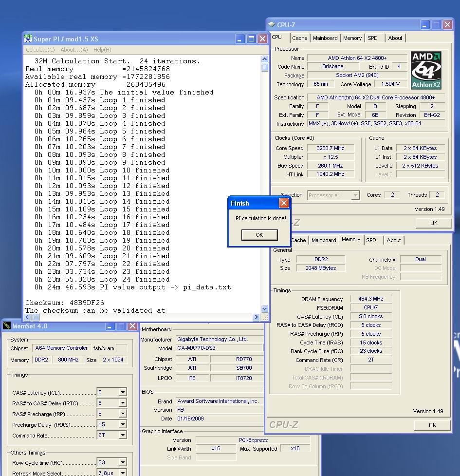The width and height of the screenshot is (460, 476).
Task: Open Row Cycle time (tRC) dropdown in MemSet
Action: point(123,462)
